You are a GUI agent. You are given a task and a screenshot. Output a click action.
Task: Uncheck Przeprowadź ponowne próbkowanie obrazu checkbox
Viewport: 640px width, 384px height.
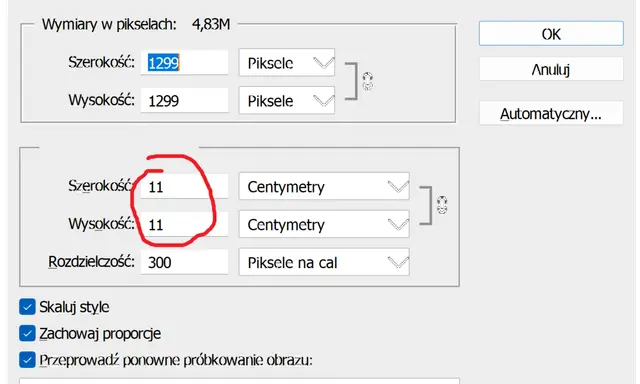[x=27, y=360]
